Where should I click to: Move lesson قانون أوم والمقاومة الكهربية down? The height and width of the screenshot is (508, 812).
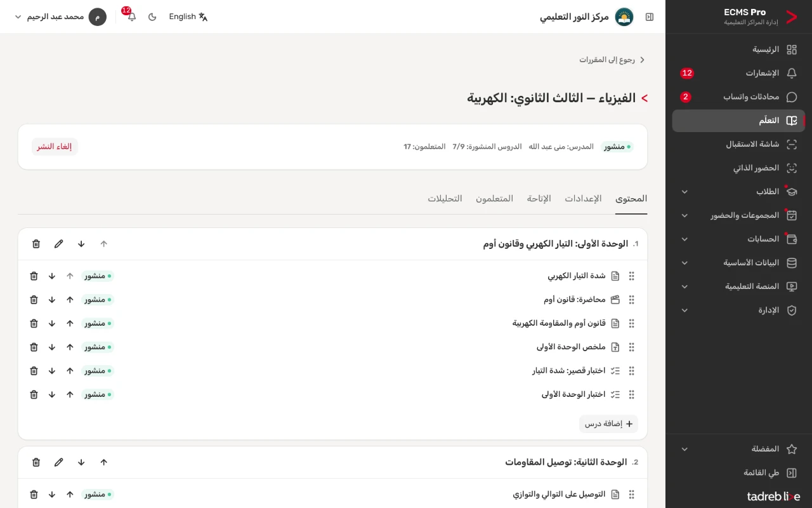(x=52, y=323)
